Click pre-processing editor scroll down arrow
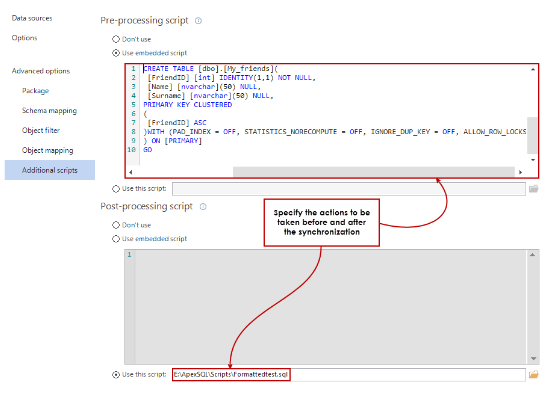The height and width of the screenshot is (396, 547). 533,160
